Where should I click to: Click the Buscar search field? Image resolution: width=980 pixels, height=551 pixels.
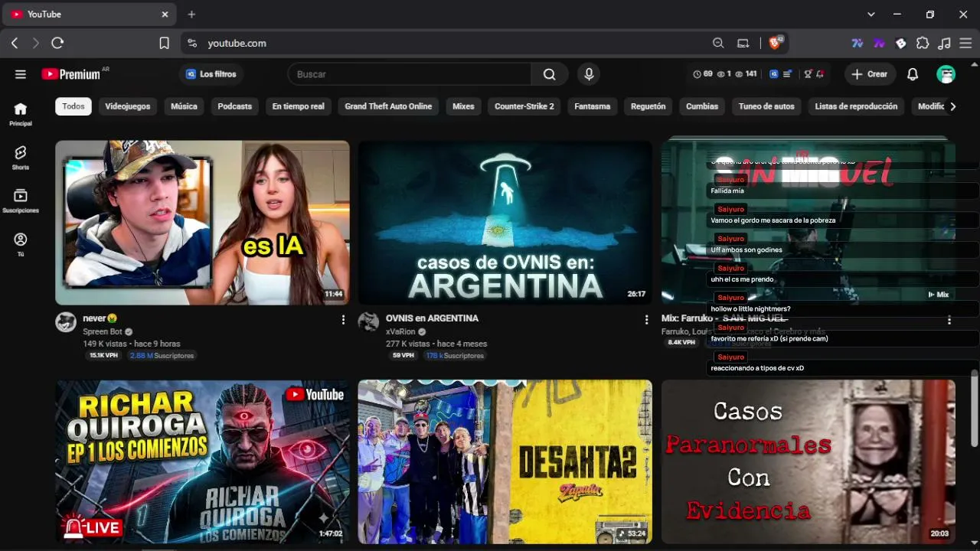click(410, 74)
